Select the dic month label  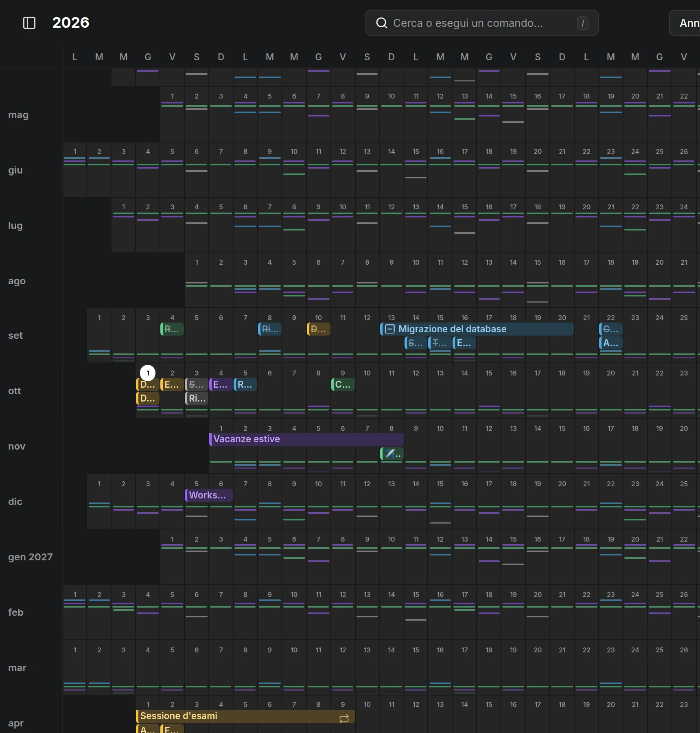click(x=15, y=502)
